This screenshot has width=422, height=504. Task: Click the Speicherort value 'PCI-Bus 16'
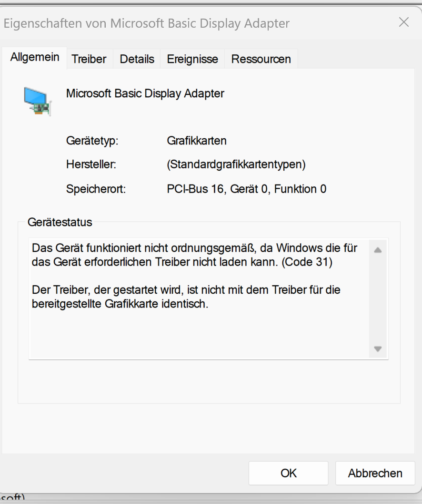pos(195,189)
